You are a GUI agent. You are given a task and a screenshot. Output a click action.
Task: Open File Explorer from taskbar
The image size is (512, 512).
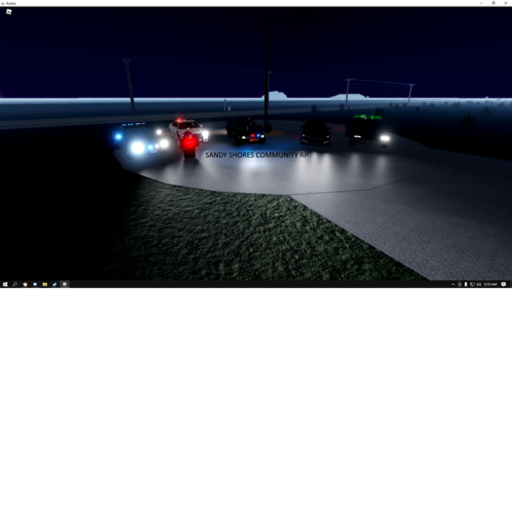pos(45,284)
